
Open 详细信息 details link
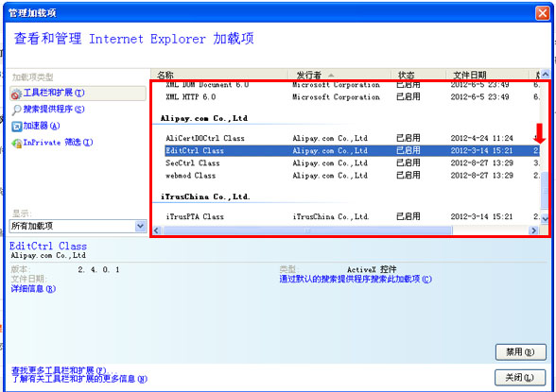point(33,289)
